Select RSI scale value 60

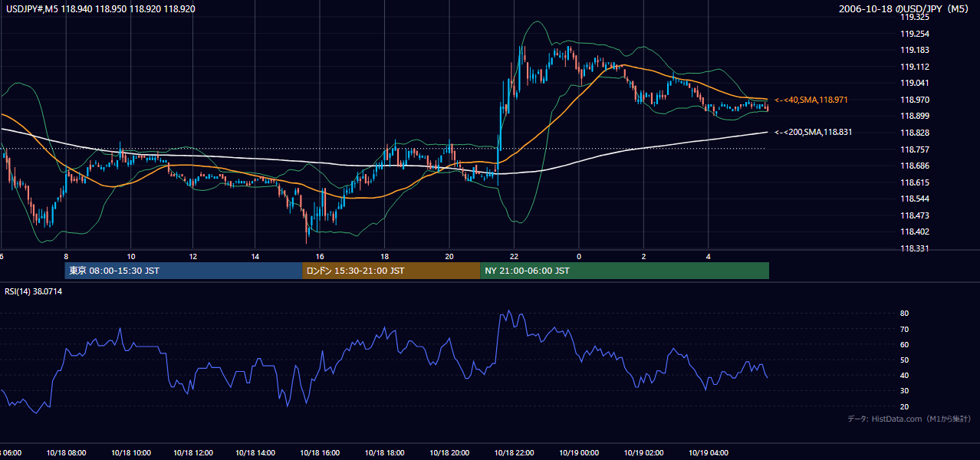904,344
